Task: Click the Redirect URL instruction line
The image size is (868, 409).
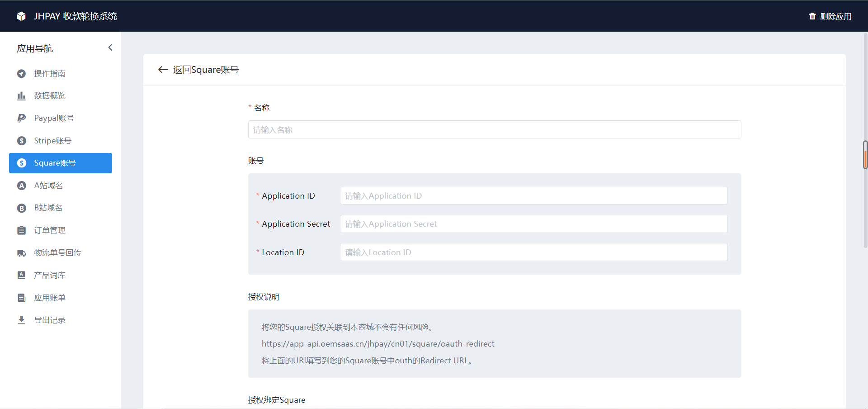Action: pos(367,361)
